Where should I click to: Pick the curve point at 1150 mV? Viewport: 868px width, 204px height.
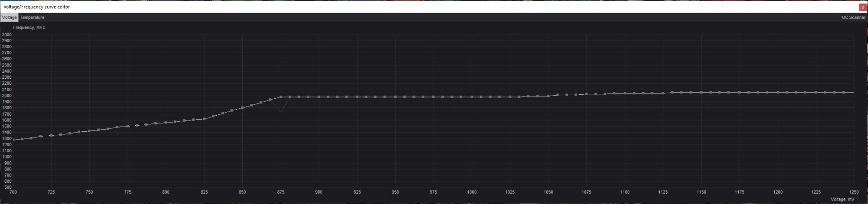coord(701,93)
